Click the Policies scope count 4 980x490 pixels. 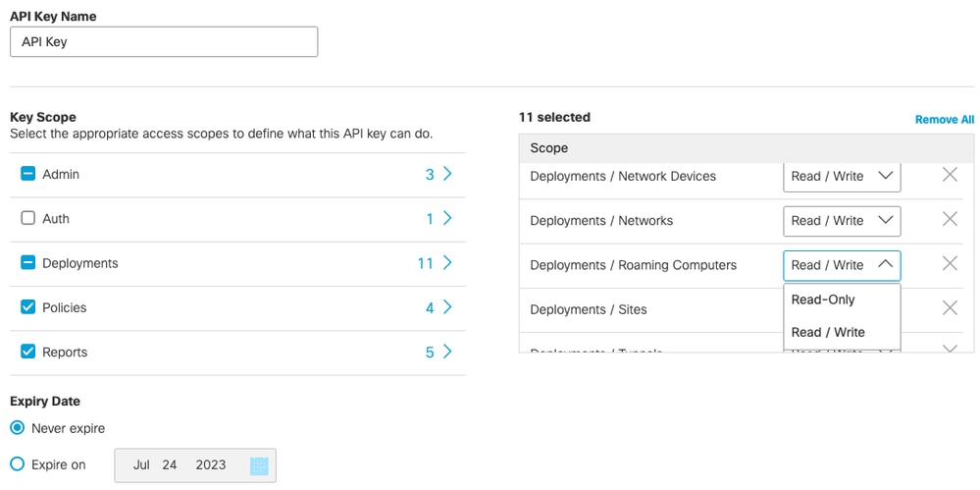click(x=430, y=308)
